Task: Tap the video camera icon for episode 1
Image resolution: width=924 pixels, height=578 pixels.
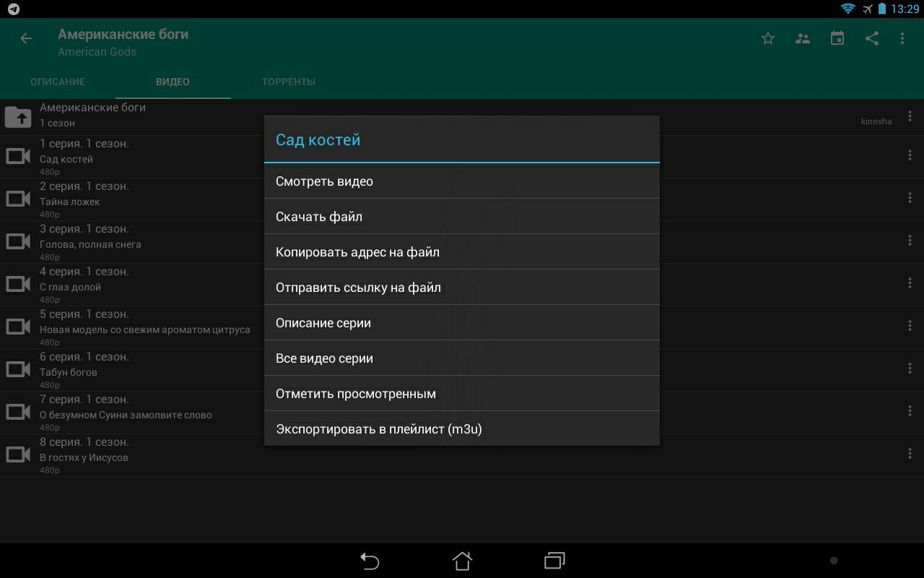Action: click(18, 156)
